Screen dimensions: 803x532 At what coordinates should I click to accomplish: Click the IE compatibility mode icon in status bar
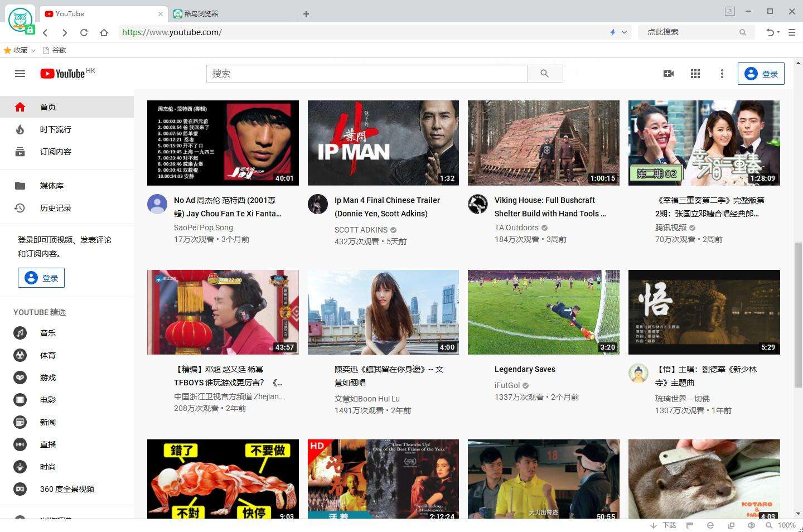click(710, 525)
